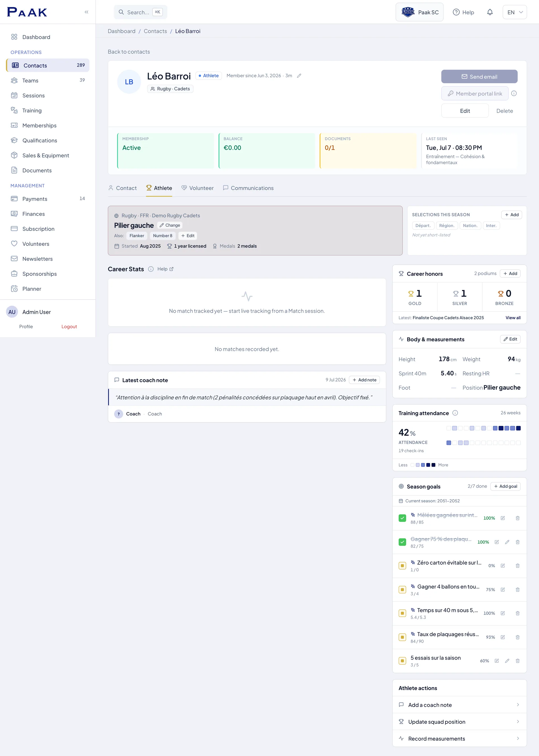The width and height of the screenshot is (539, 756).
Task: Uncheck completed 'Mêlées gagnées sur int...' goal
Action: pyautogui.click(x=402, y=518)
